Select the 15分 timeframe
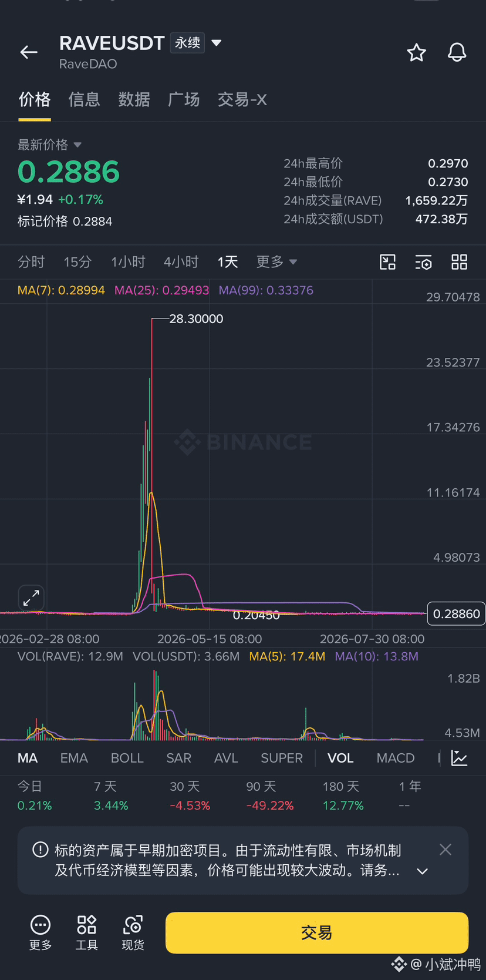This screenshot has height=980, width=486. tap(77, 261)
